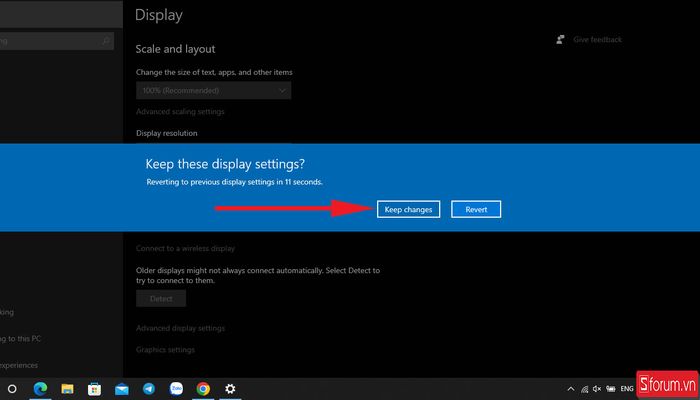Click the Detect button
This screenshot has height=400, width=700.
tap(161, 298)
